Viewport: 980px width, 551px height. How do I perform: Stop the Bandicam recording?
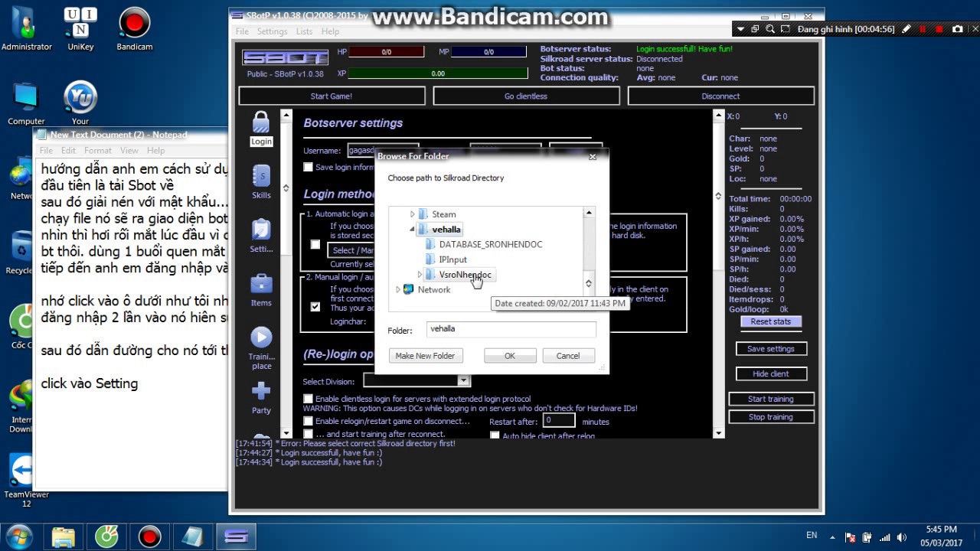coord(939,29)
